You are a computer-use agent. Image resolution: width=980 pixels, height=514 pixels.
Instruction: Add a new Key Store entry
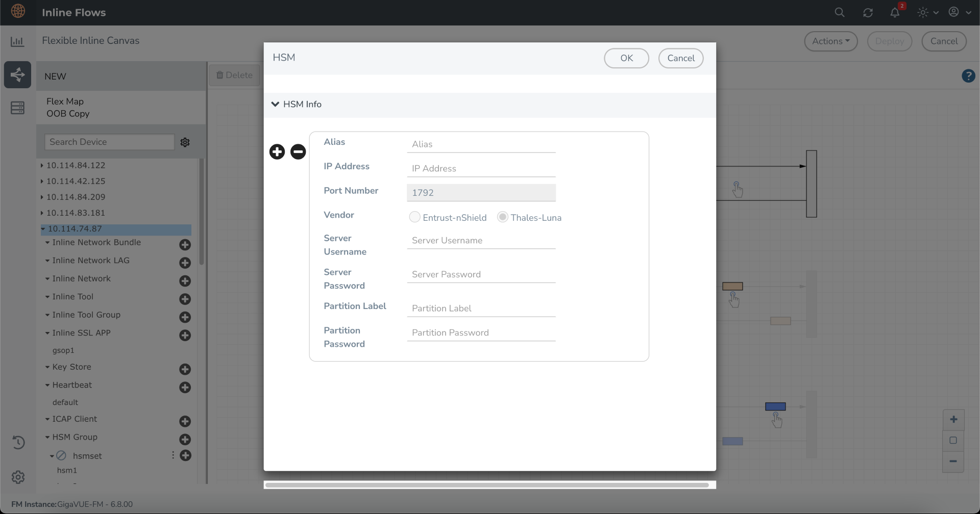[185, 369]
